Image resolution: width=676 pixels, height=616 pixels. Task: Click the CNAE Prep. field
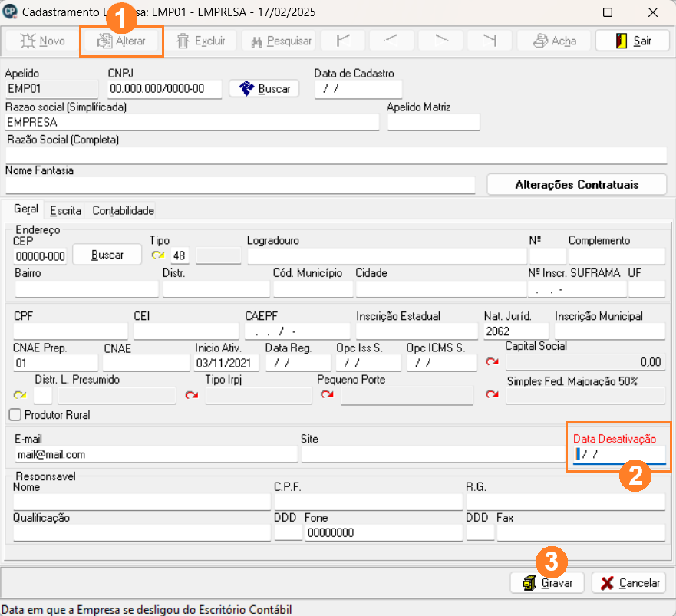(55, 363)
